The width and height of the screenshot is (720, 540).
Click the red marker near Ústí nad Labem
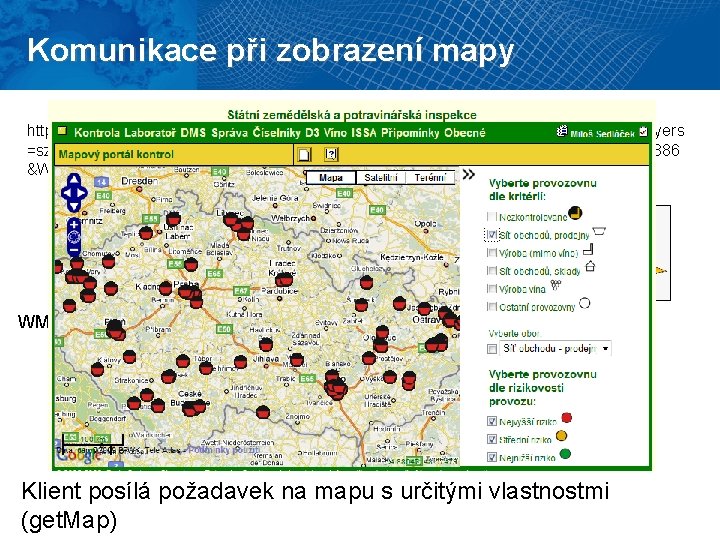[173, 219]
